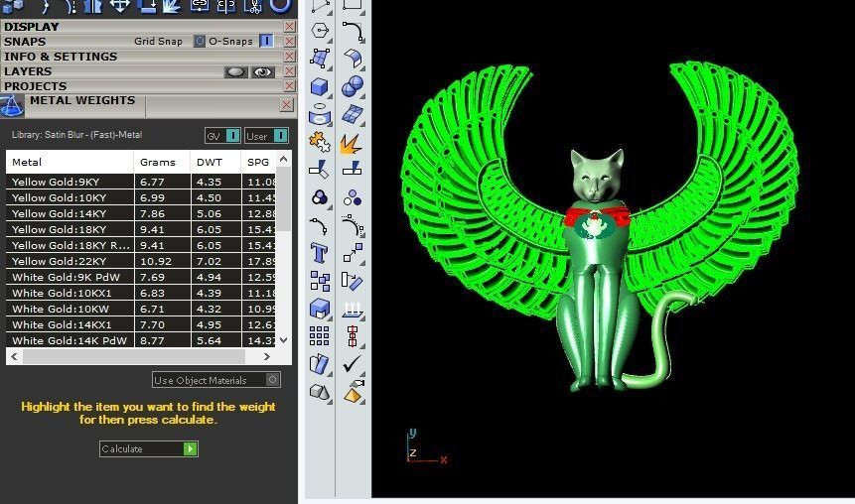Select the surface patch mesh tool
The image size is (855, 504).
click(353, 114)
